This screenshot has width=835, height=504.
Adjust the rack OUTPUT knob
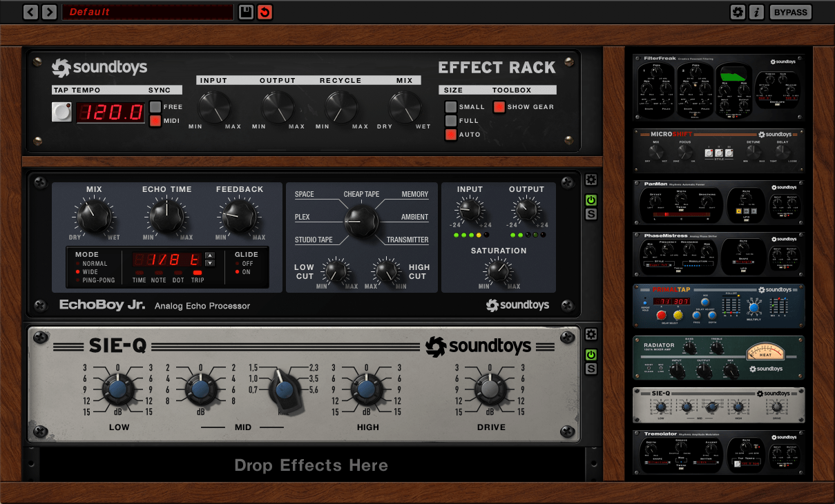point(278,108)
